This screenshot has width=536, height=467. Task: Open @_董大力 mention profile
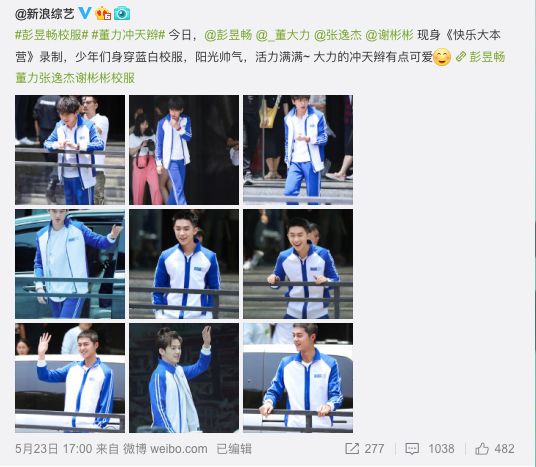[x=283, y=35]
